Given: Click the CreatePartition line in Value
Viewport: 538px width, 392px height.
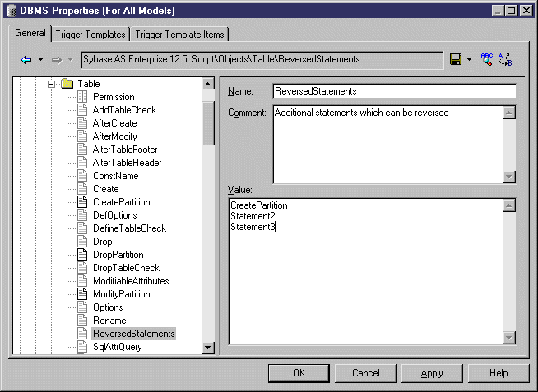Looking at the screenshot, I should click(x=259, y=205).
